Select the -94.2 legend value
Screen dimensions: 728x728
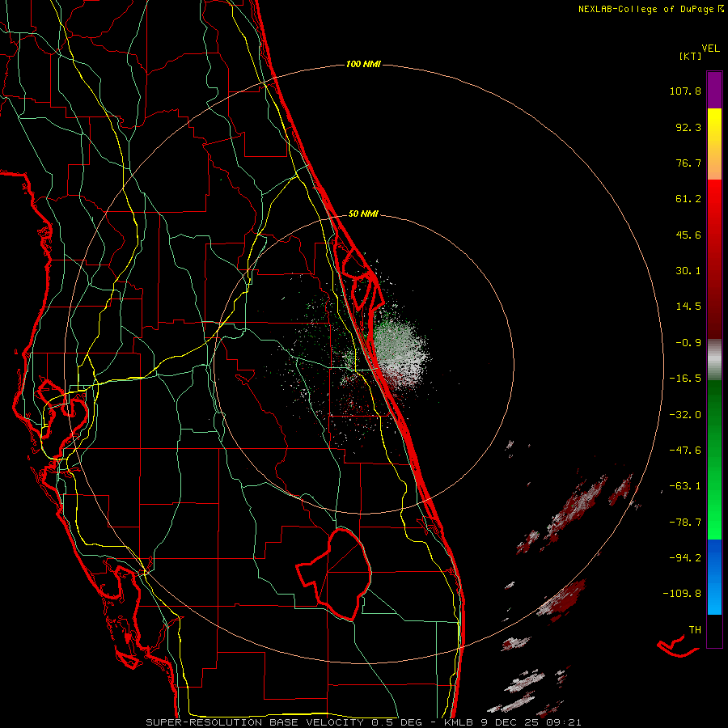(685, 557)
